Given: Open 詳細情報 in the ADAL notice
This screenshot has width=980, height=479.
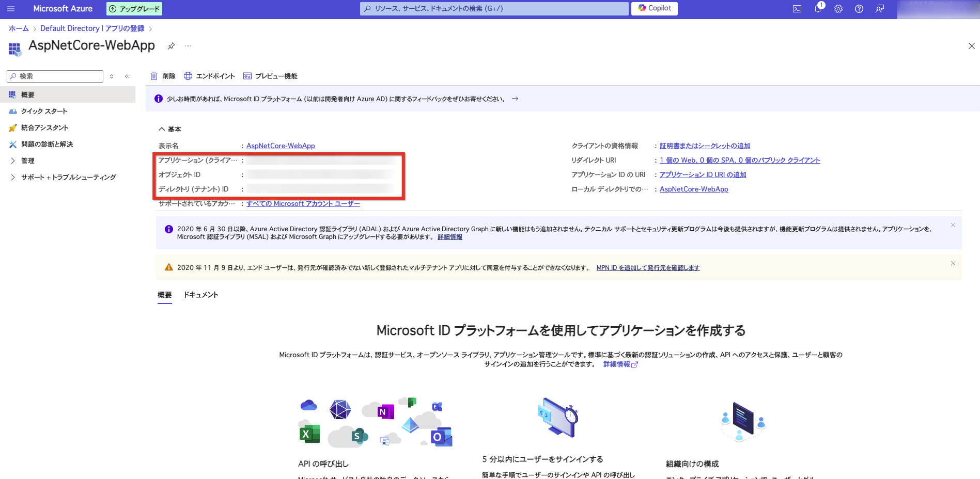Looking at the screenshot, I should 450,237.
